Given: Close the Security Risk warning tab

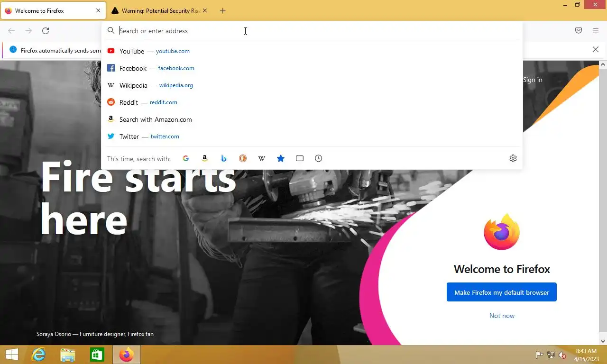Looking at the screenshot, I should pyautogui.click(x=205, y=10).
